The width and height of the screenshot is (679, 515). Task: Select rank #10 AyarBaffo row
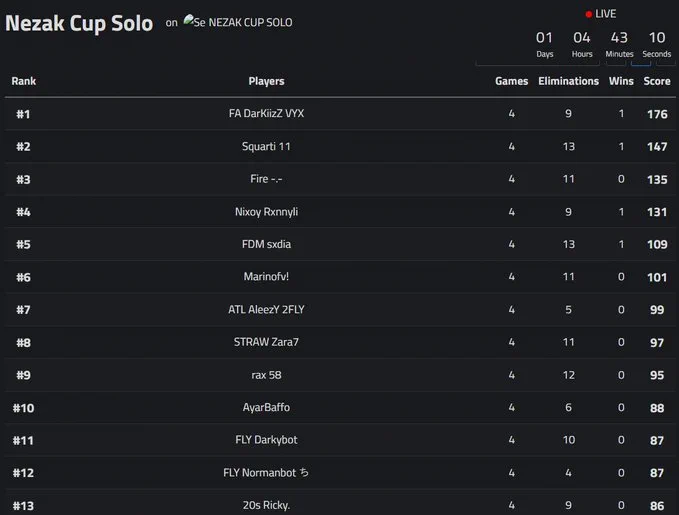[x=340, y=408]
